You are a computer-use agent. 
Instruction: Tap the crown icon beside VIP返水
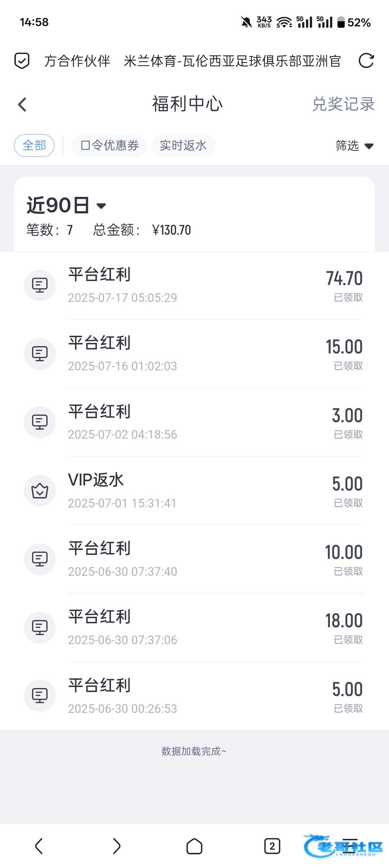pos(40,490)
